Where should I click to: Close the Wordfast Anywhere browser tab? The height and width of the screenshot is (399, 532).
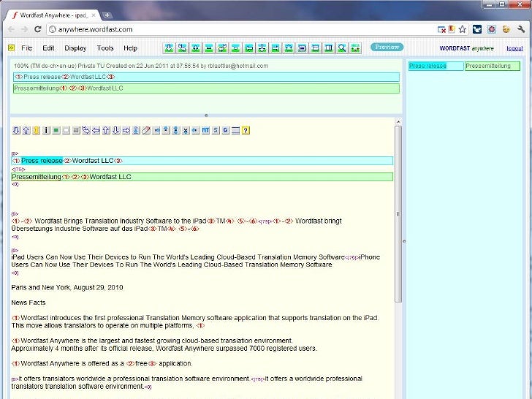[x=94, y=15]
